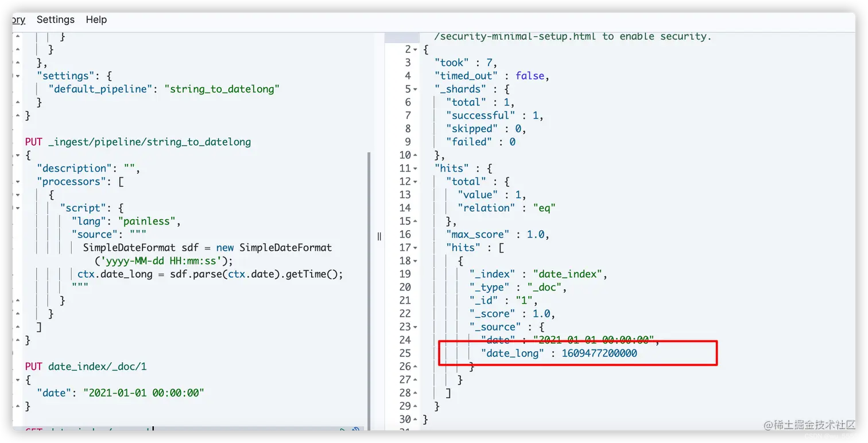Viewport: 868px width, 443px height.
Task: Place cursor on the "description" line
Action: pos(88,168)
